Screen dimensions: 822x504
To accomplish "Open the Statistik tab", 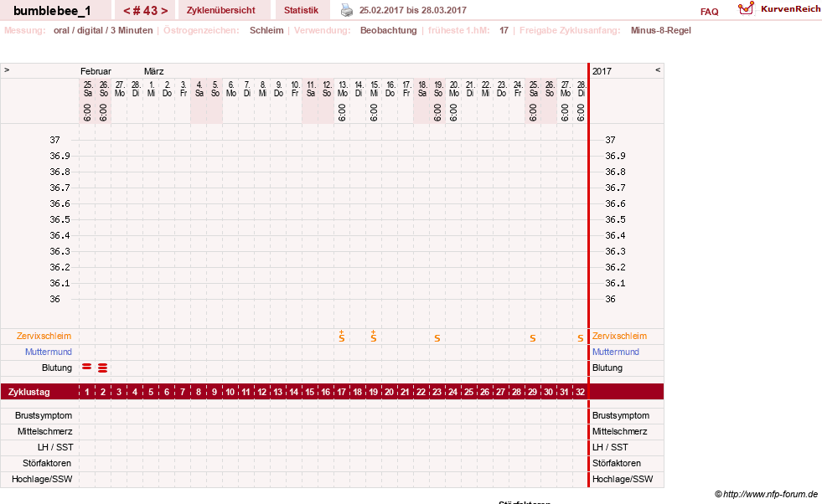I will click(x=301, y=11).
